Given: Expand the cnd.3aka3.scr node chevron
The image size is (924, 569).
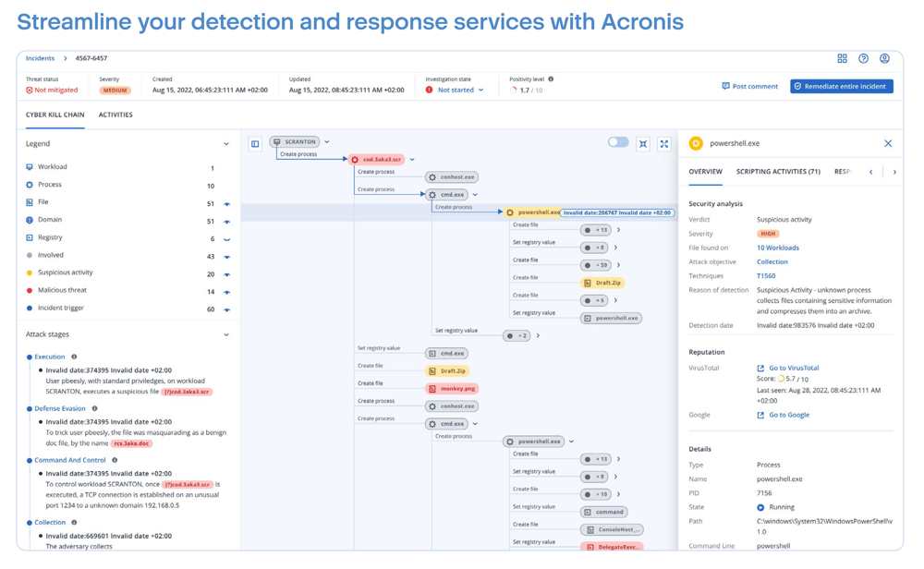Looking at the screenshot, I should click(412, 159).
